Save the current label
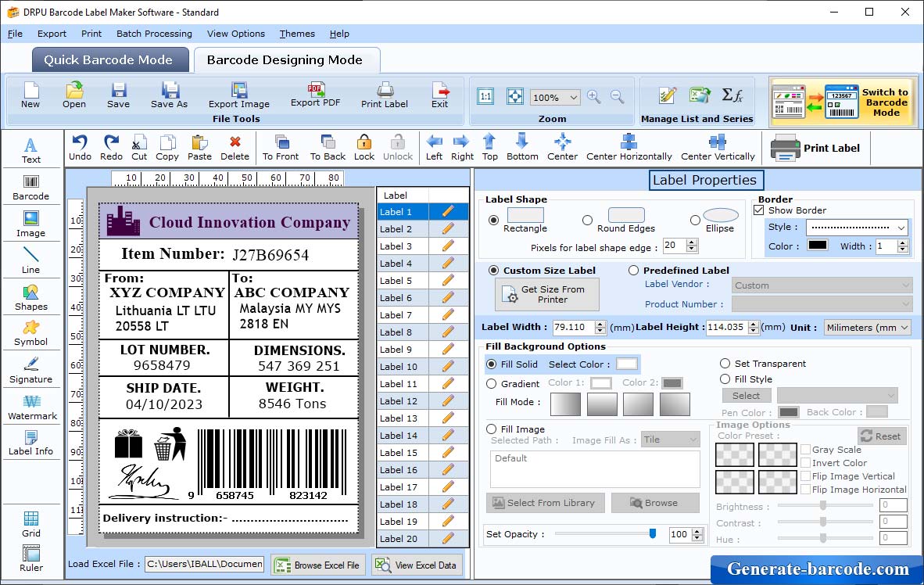 119,95
